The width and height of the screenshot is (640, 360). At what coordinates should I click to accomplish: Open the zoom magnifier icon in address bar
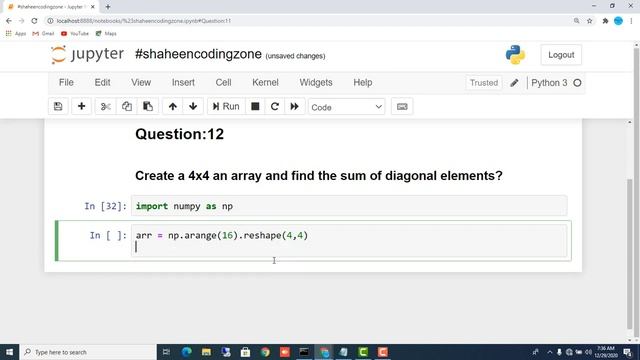pos(576,21)
